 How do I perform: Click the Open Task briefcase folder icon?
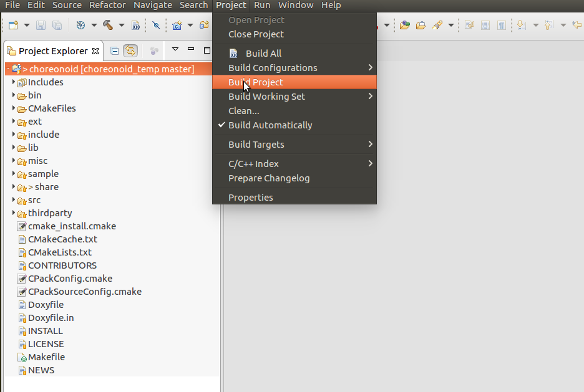[x=421, y=26]
